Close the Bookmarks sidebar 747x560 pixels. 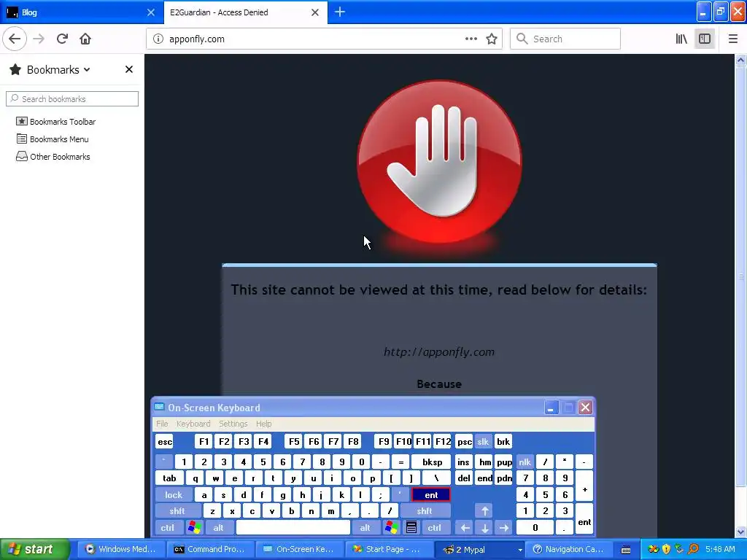tap(128, 69)
